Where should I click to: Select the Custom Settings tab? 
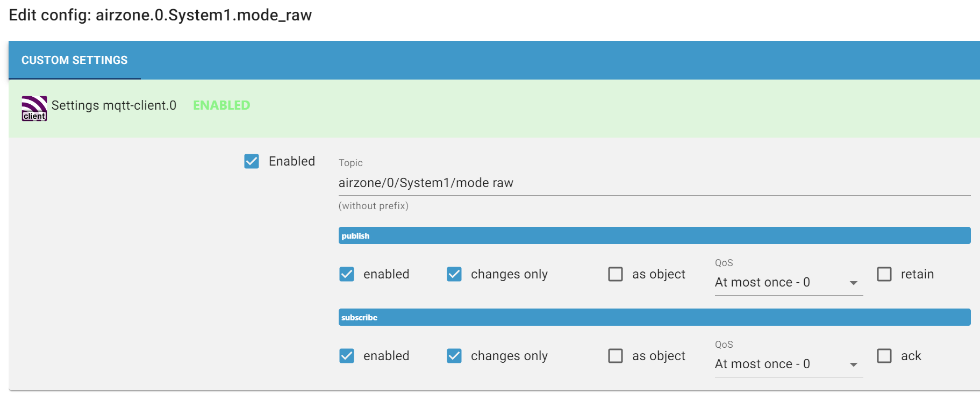click(75, 60)
